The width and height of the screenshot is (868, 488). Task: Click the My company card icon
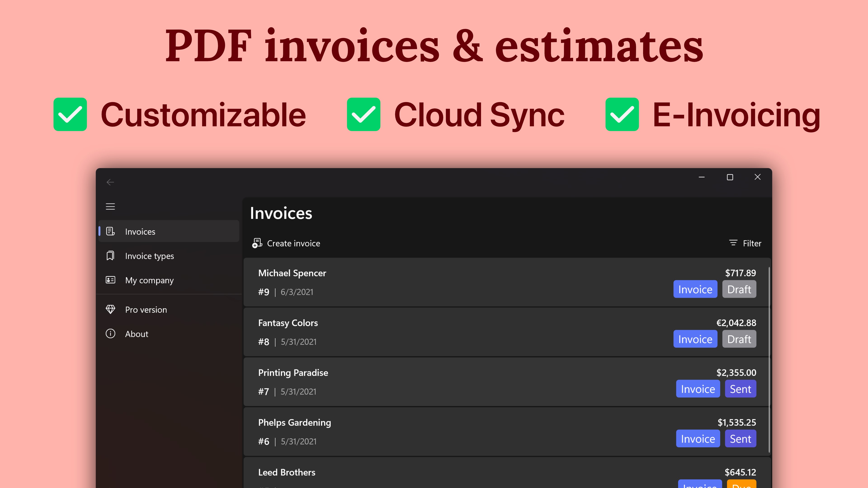[110, 280]
